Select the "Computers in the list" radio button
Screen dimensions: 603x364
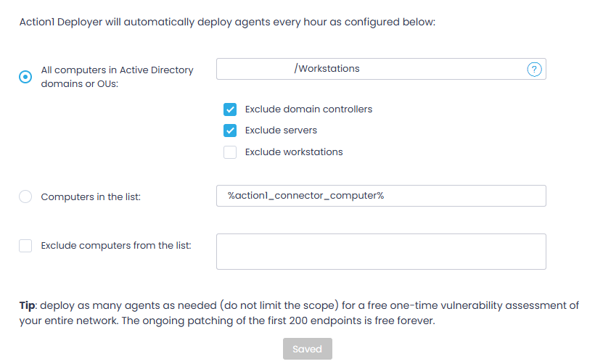click(25, 197)
